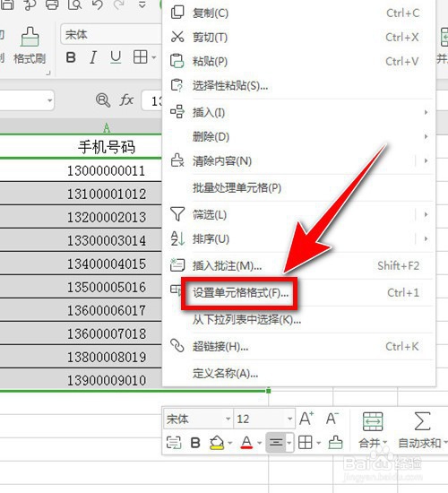Image resolution: width=448 pixels, height=493 pixels.
Task: Open quick access toolbar customize dropdown
Action: pyautogui.click(x=142, y=4)
